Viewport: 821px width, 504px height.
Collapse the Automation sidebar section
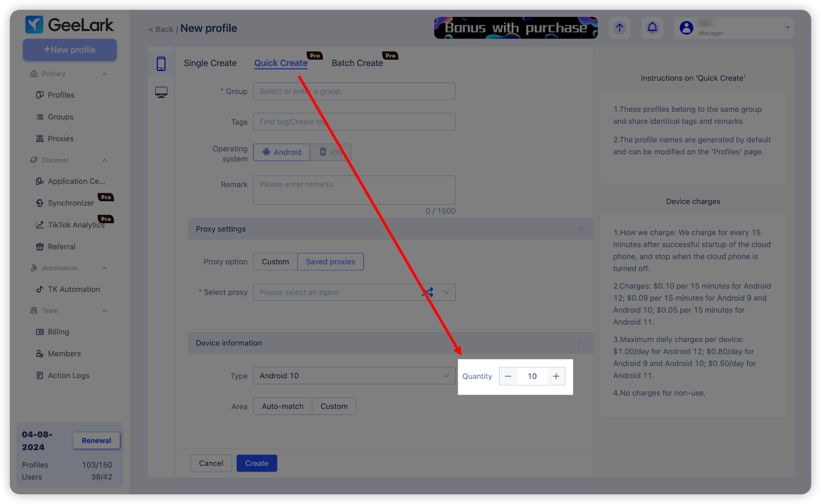tap(105, 268)
